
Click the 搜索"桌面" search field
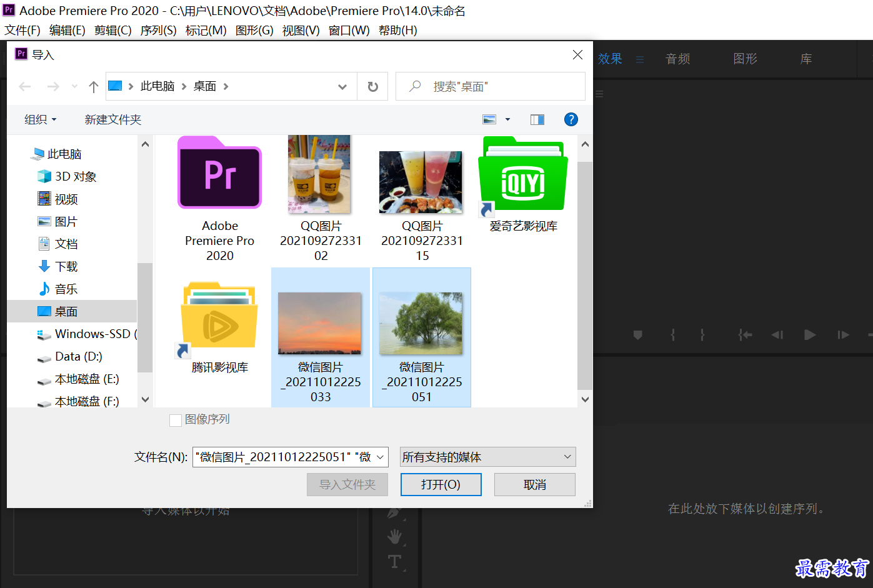click(490, 86)
